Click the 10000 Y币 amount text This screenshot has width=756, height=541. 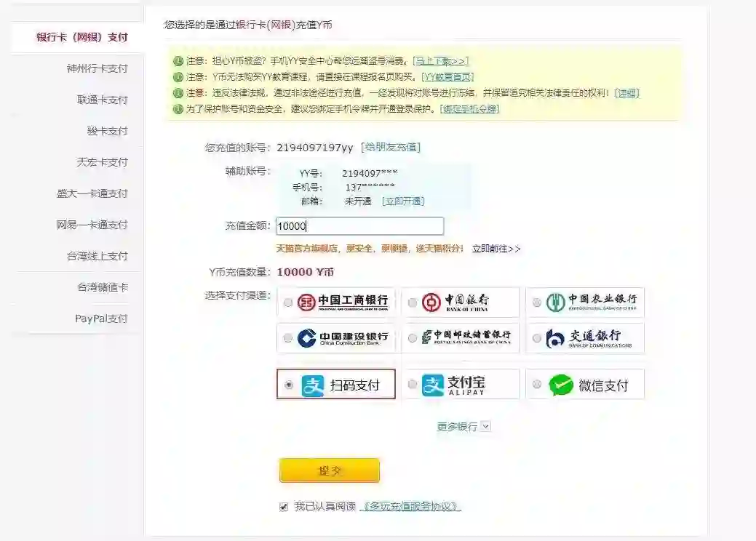pyautogui.click(x=305, y=272)
